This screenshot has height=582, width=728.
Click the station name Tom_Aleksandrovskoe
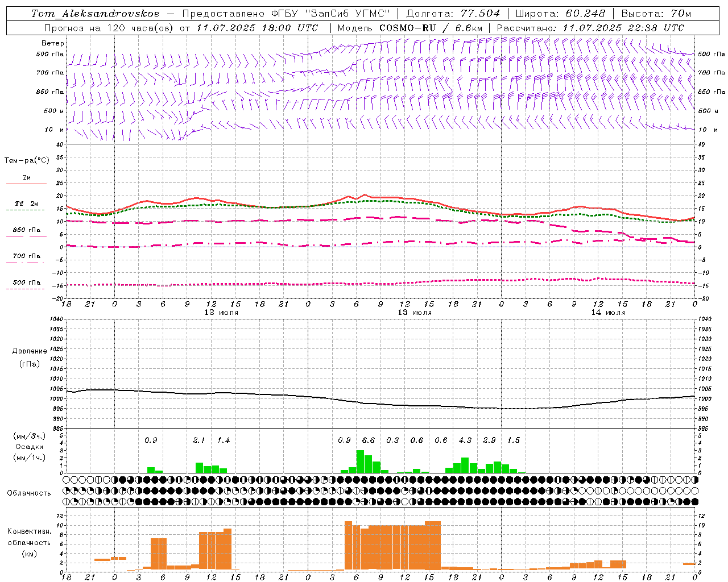pyautogui.click(x=95, y=14)
